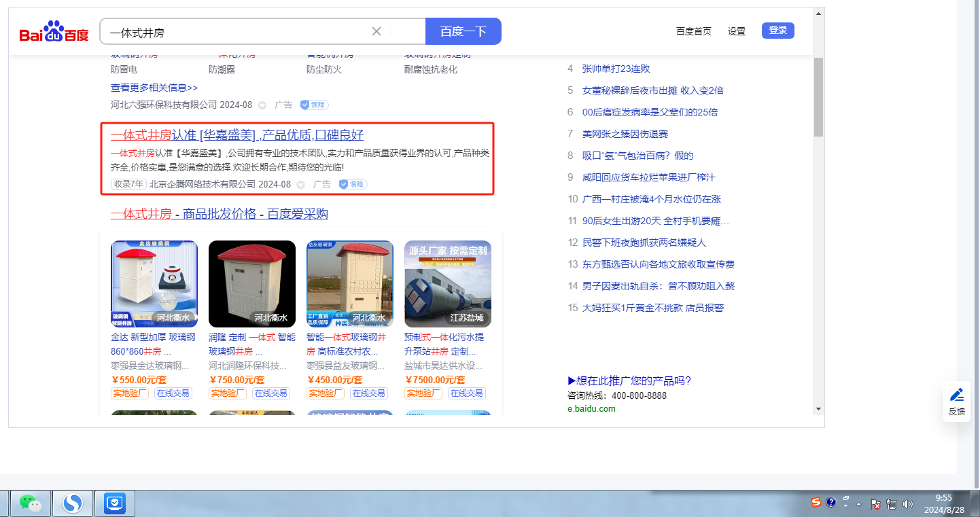
Task: Open hot search 男子因妻出轨自杀
Action: pyautogui.click(x=659, y=286)
